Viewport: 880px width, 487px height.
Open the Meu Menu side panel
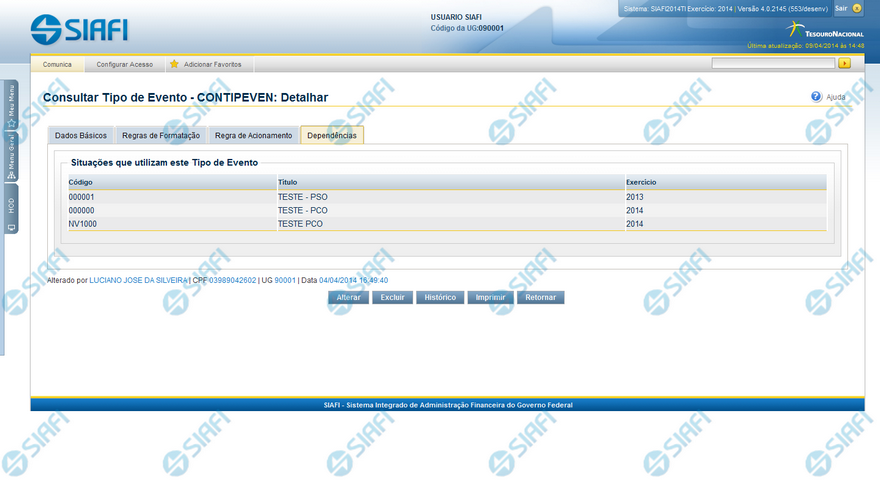[11, 106]
